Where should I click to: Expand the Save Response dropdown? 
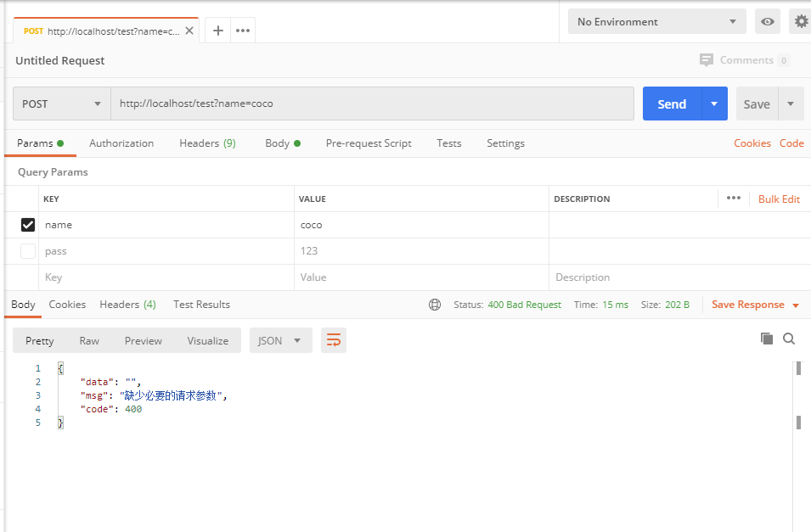pos(796,305)
